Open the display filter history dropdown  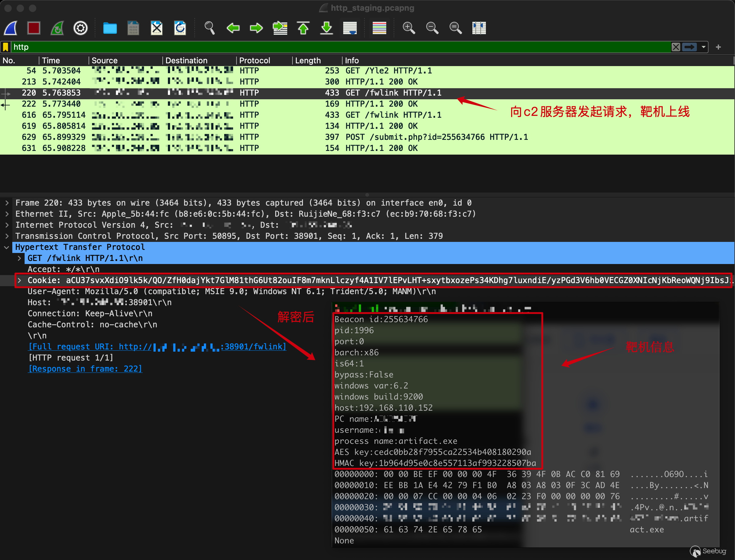[x=704, y=47]
